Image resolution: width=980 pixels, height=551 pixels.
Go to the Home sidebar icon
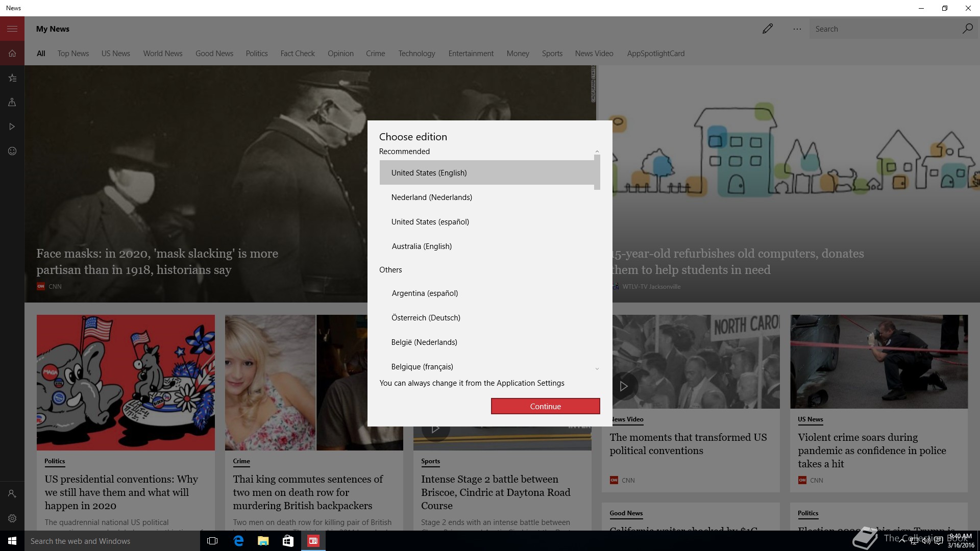pos(12,53)
